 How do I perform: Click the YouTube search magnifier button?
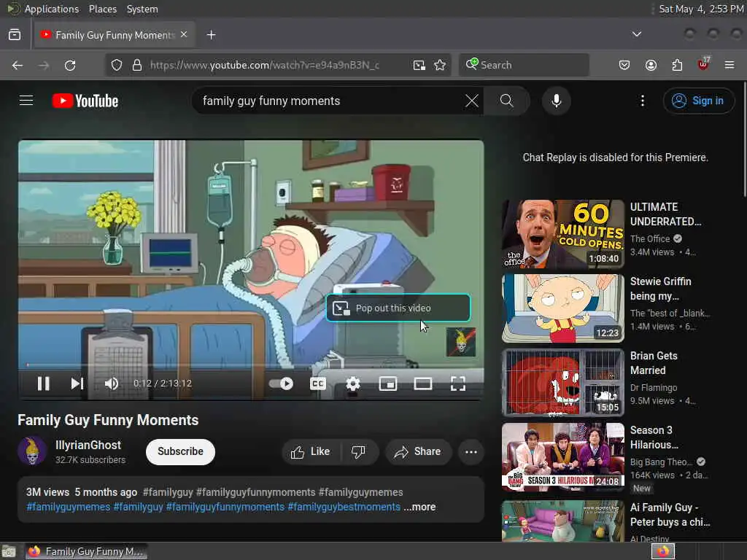pyautogui.click(x=506, y=101)
